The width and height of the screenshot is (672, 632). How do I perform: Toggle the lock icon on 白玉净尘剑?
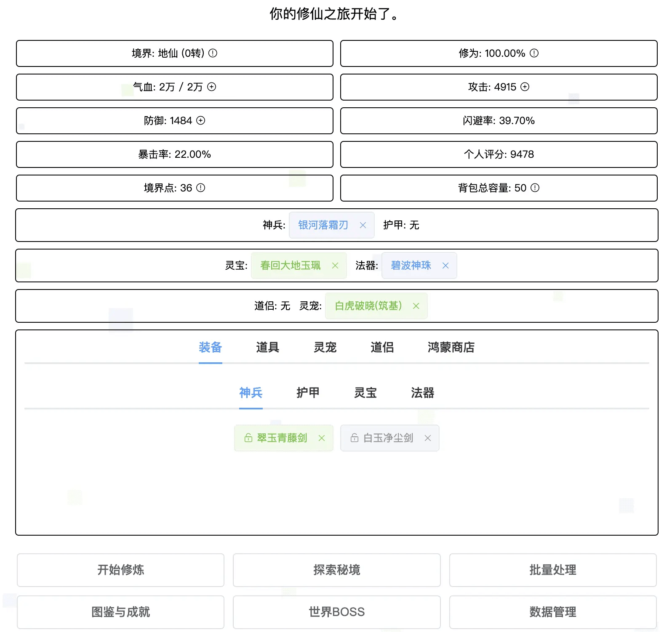pos(355,438)
